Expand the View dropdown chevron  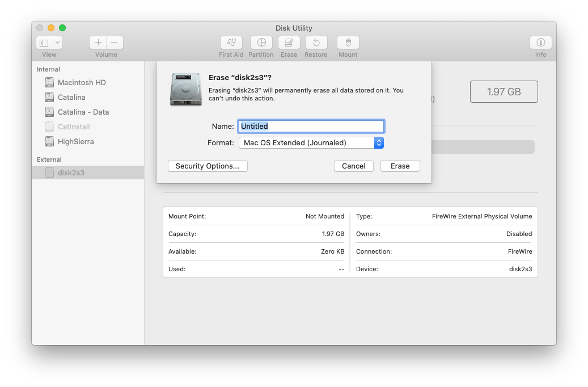[x=57, y=43]
